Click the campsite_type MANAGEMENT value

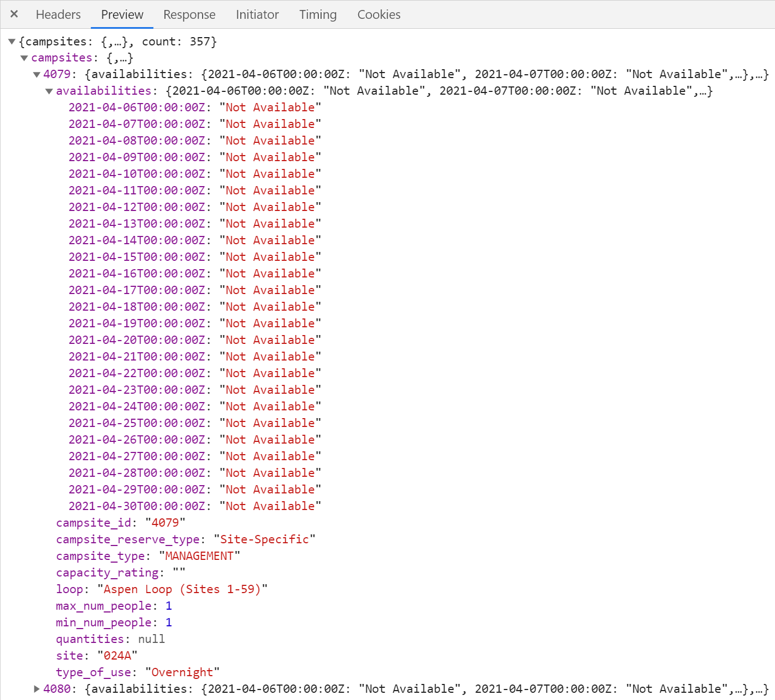point(199,555)
